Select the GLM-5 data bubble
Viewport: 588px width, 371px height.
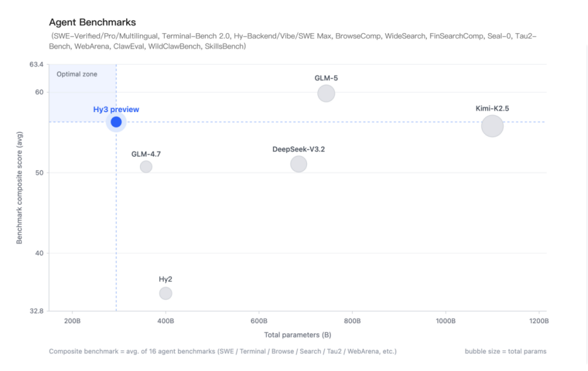point(326,93)
